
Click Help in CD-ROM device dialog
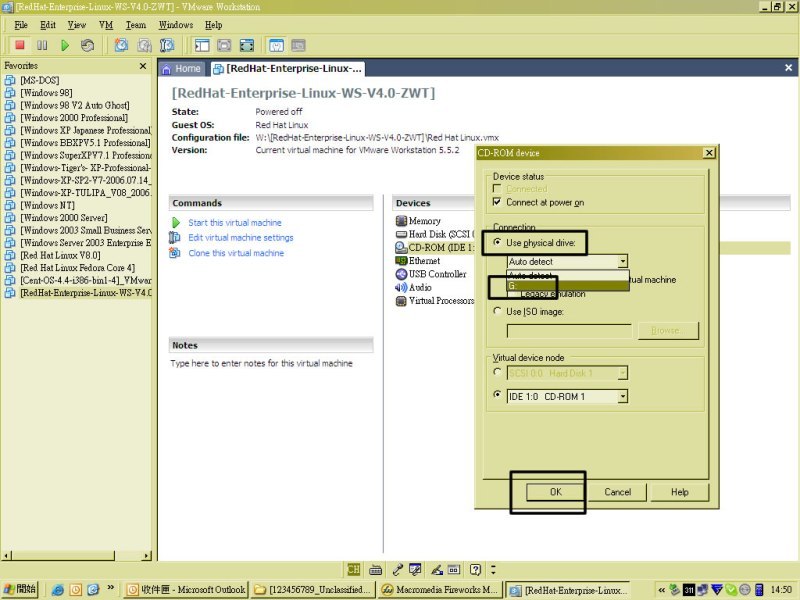click(680, 492)
